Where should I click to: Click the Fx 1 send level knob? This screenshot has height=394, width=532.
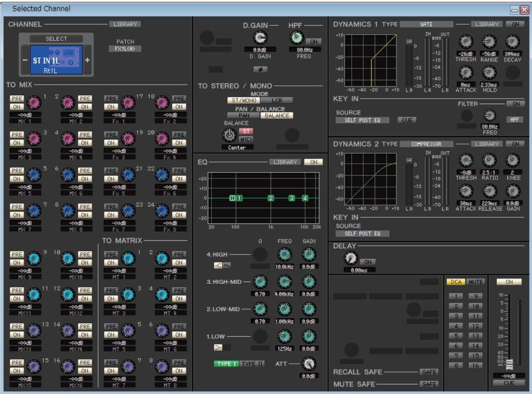[x=128, y=102]
